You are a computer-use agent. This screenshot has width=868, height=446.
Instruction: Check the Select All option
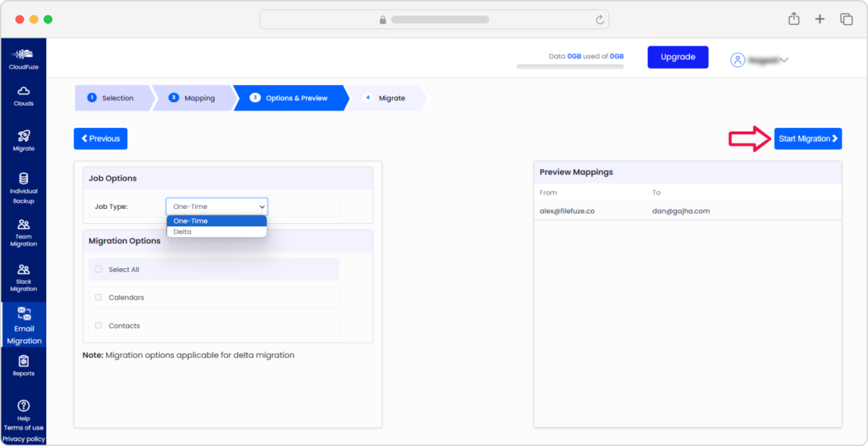click(x=98, y=269)
